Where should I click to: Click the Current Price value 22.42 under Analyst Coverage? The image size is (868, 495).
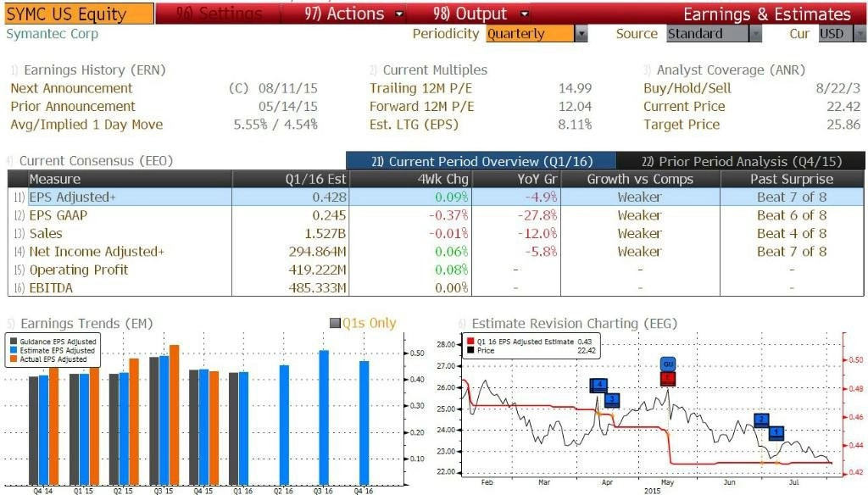coord(843,106)
